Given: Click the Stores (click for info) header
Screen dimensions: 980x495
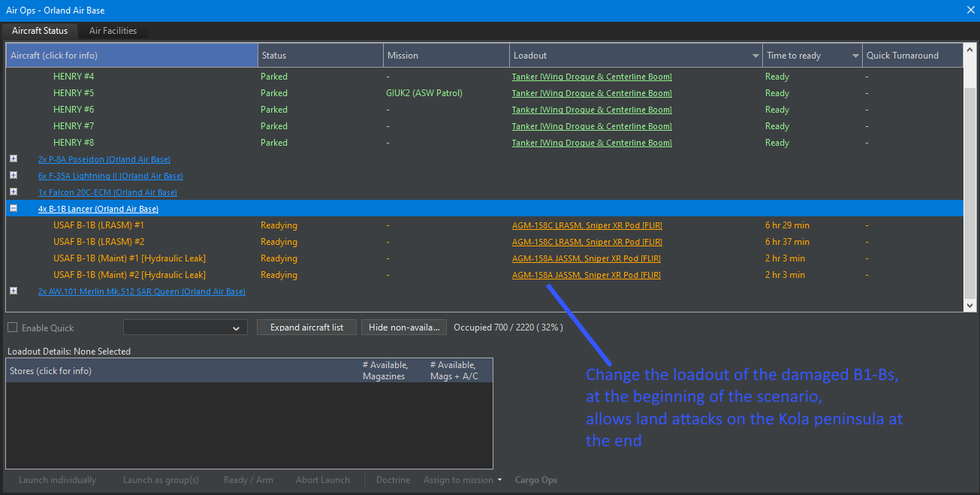Looking at the screenshot, I should (182, 370).
